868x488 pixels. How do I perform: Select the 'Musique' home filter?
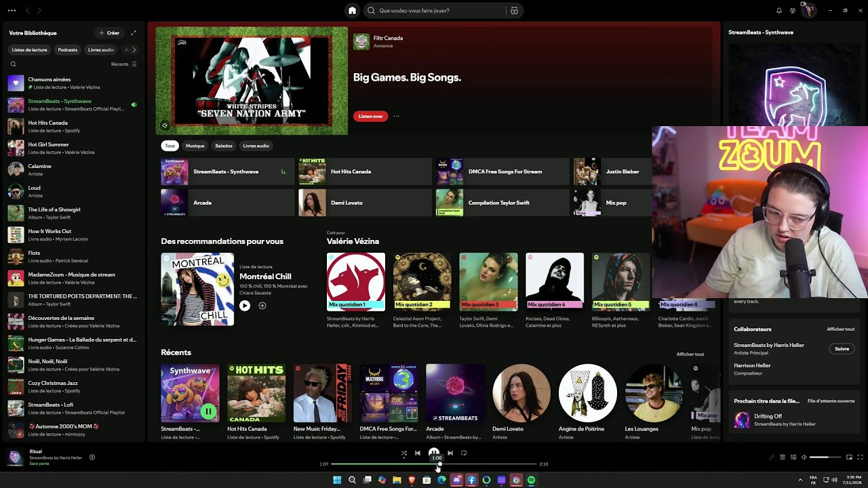click(x=195, y=146)
